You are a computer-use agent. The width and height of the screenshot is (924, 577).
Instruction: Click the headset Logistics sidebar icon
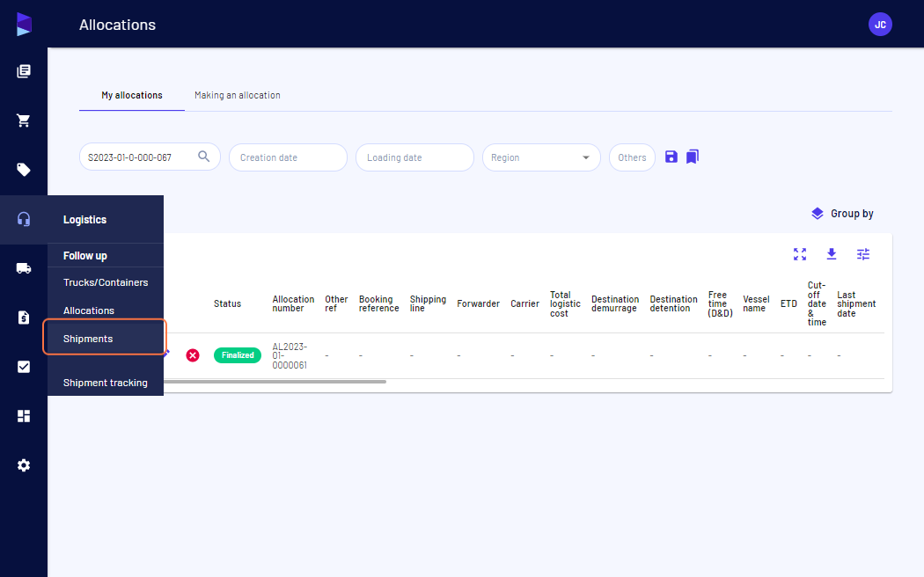pyautogui.click(x=24, y=219)
